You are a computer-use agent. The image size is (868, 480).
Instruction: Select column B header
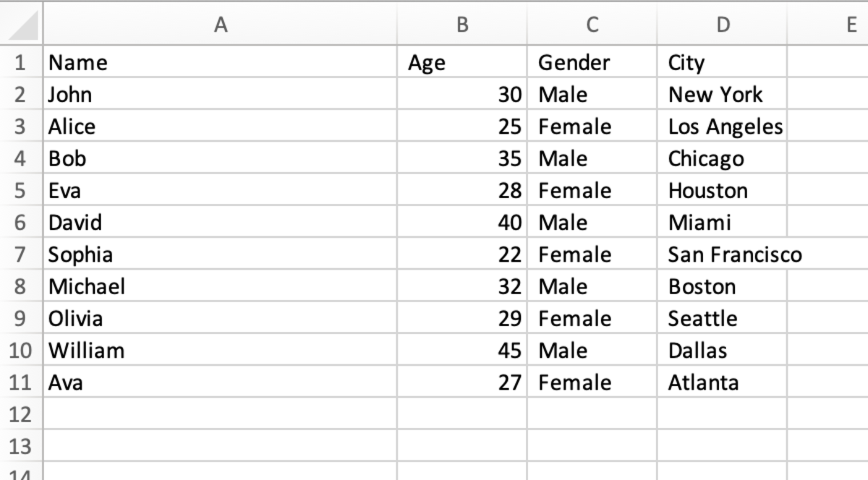(462, 25)
